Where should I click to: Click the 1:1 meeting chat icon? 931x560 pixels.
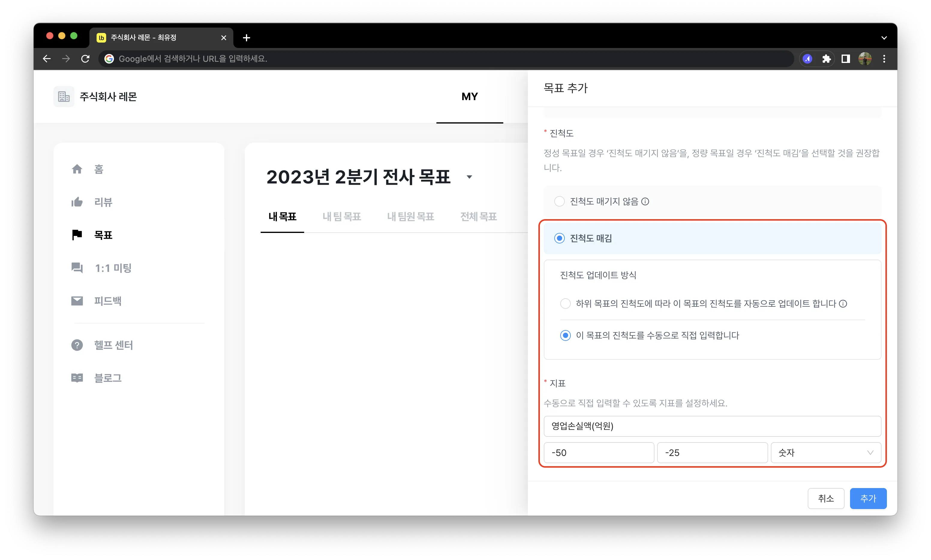[x=77, y=268]
